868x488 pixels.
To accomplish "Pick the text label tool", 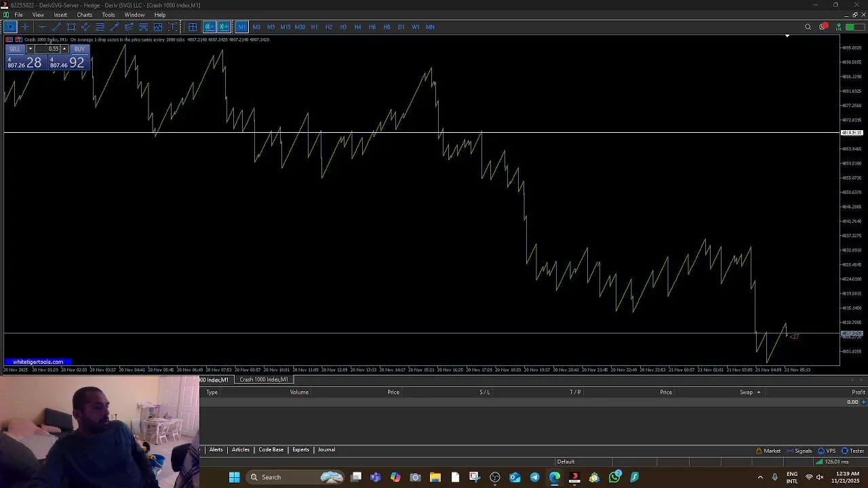I will (x=172, y=27).
